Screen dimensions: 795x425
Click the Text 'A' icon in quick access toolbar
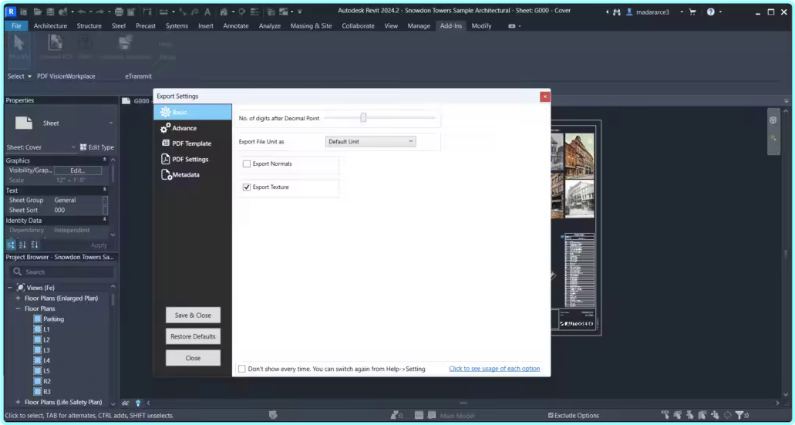pos(207,11)
